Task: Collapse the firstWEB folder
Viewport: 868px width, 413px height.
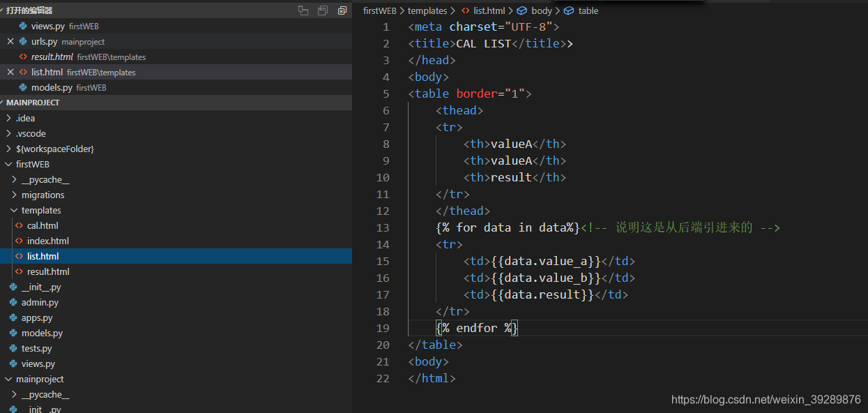Action: click(8, 164)
